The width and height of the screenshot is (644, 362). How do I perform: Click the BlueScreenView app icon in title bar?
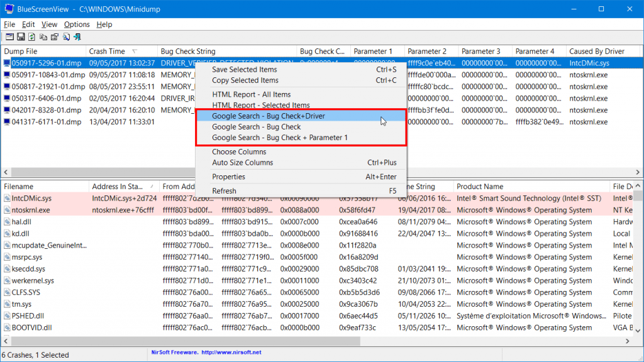point(9,9)
